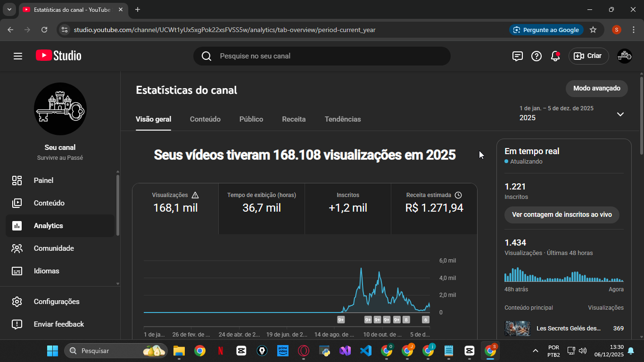Image resolution: width=644 pixels, height=362 pixels.
Task: Click the channel avatar in top bar
Action: 625,56
